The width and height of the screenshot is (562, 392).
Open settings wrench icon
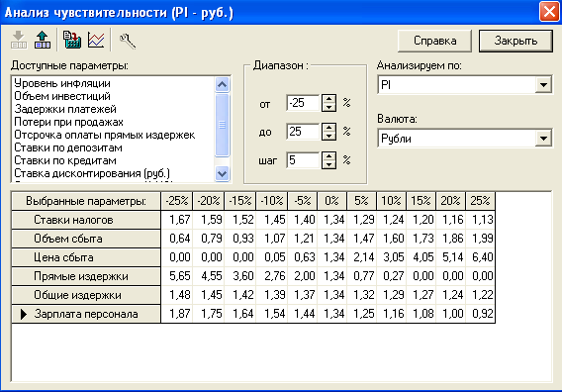[x=127, y=41]
